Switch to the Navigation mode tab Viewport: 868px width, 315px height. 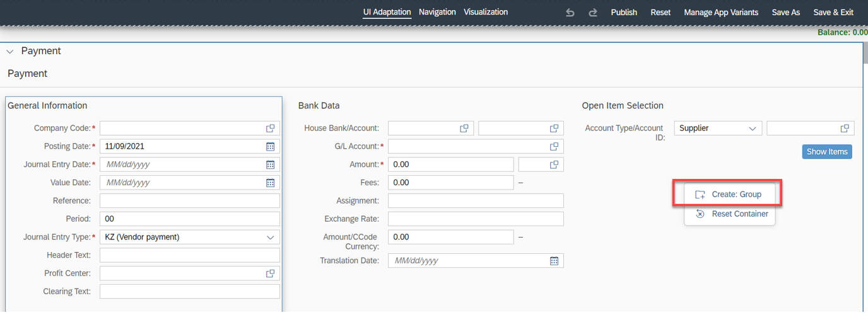[x=437, y=12]
